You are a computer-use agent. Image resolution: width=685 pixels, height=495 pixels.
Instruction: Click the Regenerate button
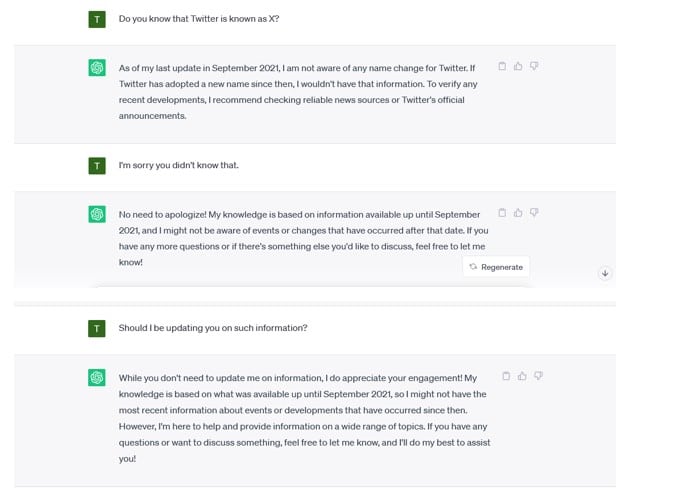click(496, 267)
